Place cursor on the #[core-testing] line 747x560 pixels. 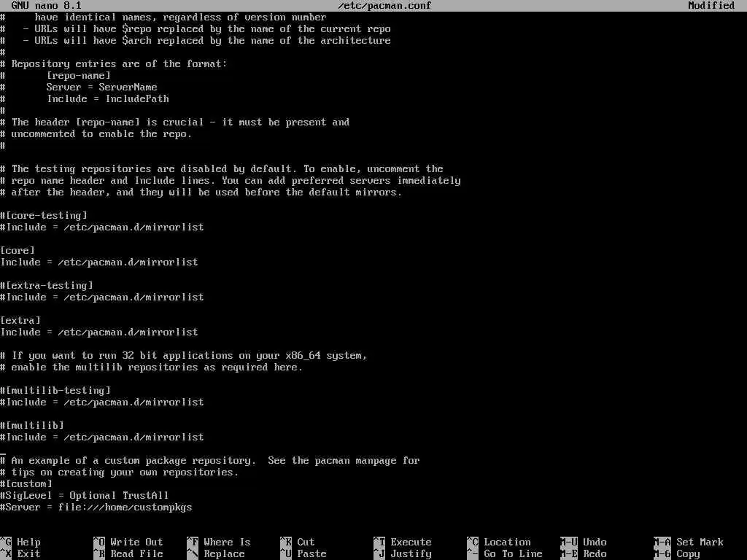(x=44, y=215)
